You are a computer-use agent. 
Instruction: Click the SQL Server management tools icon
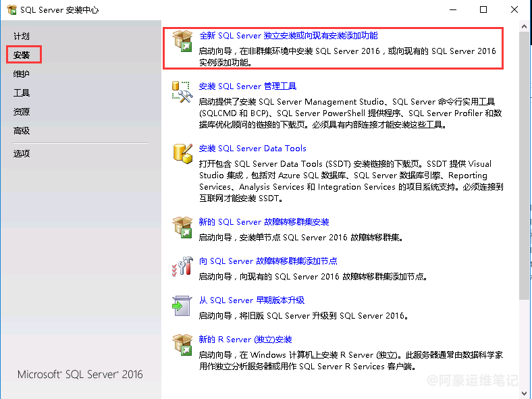[182, 92]
